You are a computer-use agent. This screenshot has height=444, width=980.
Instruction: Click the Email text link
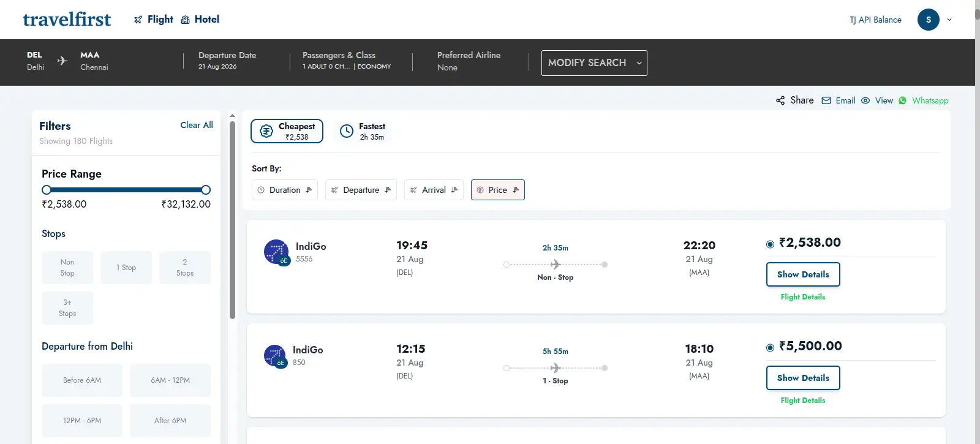coord(845,100)
